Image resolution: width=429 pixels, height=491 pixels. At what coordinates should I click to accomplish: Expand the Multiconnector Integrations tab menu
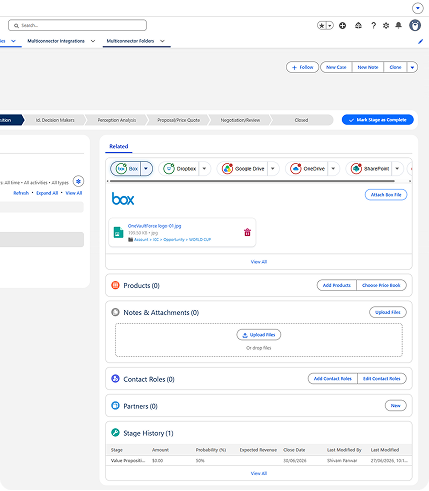coord(93,41)
